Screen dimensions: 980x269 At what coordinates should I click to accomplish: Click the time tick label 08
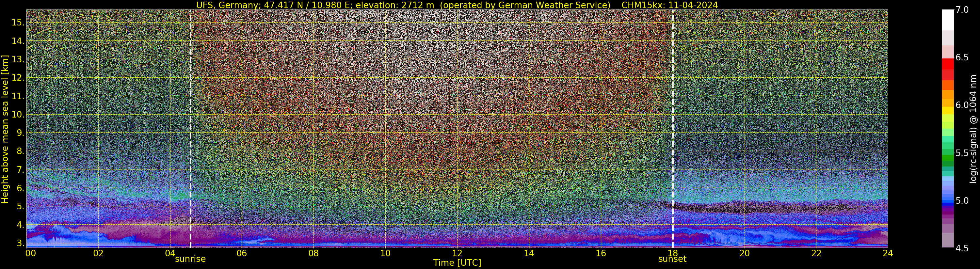(313, 253)
